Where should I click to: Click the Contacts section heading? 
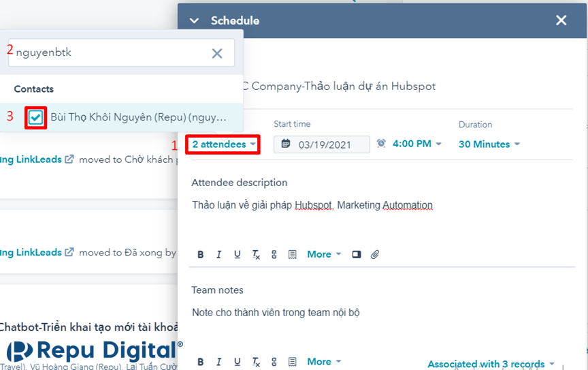click(34, 89)
